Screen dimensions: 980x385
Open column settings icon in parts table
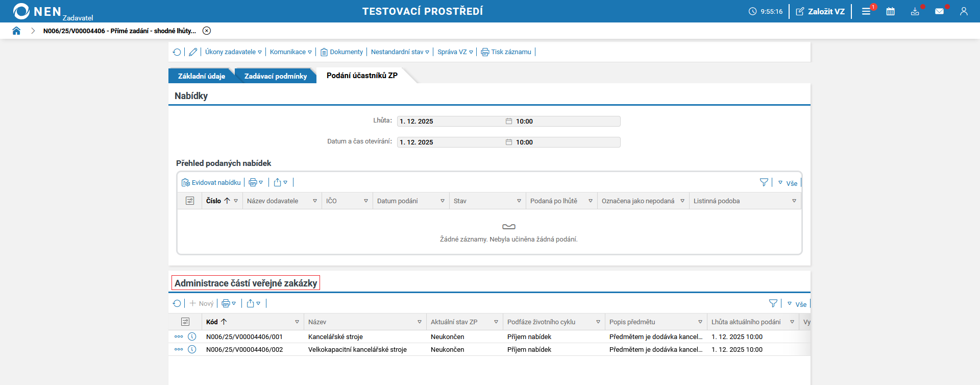[185, 322]
